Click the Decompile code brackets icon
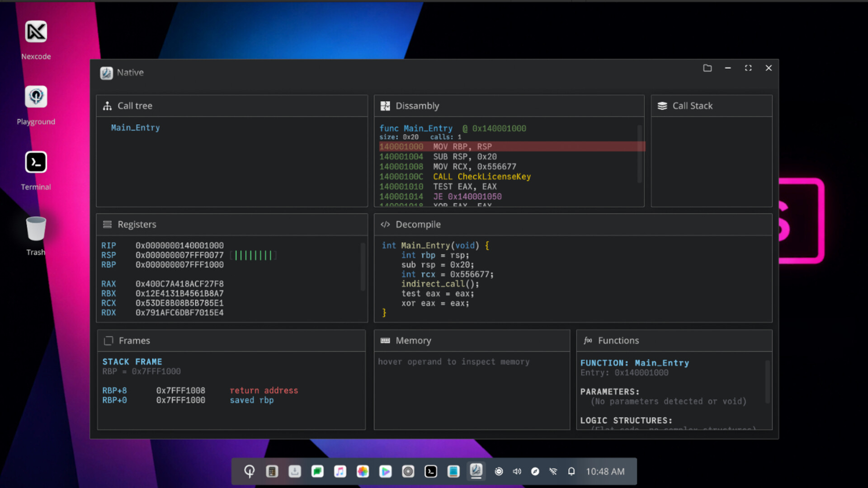868x488 pixels. [386, 224]
